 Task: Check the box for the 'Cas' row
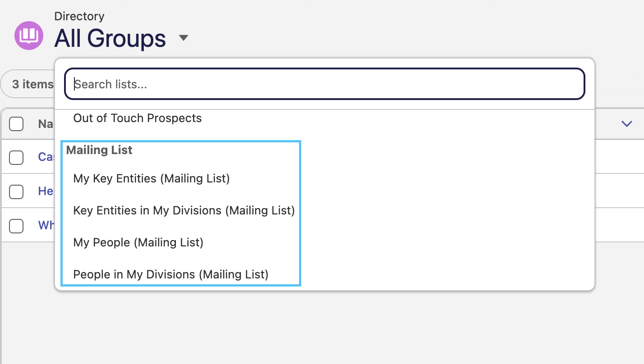click(16, 157)
